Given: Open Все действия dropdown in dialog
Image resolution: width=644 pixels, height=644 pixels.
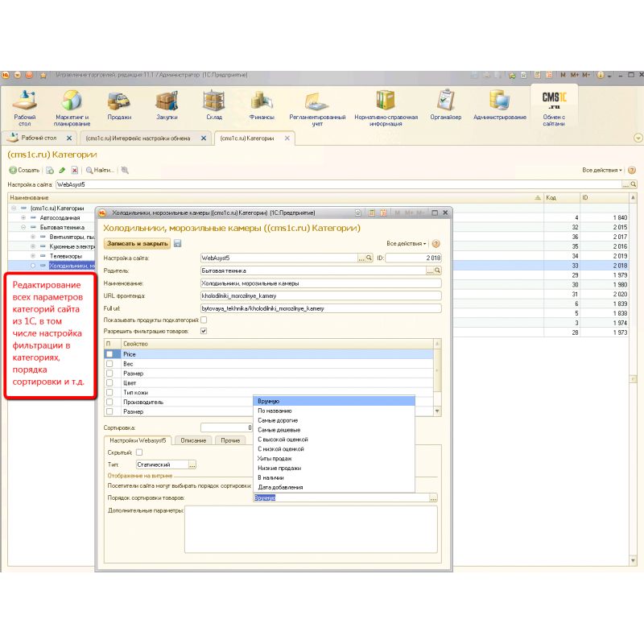Looking at the screenshot, I should pyautogui.click(x=407, y=243).
